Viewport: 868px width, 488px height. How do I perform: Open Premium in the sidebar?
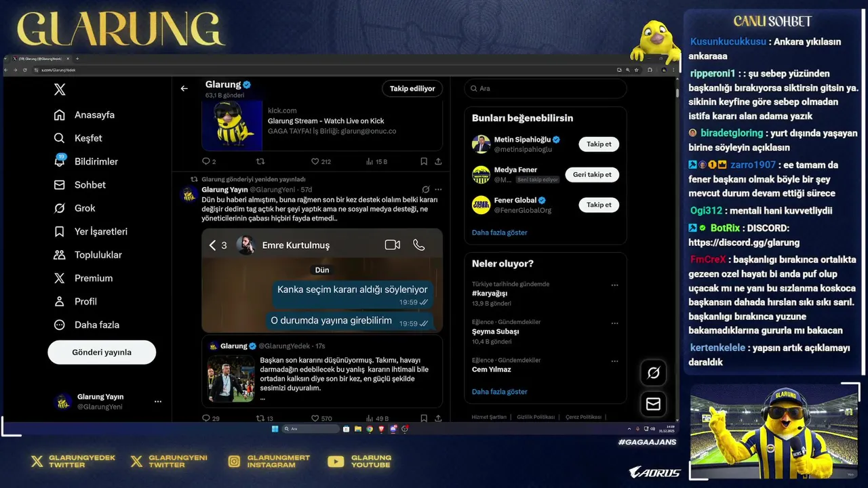click(83, 278)
